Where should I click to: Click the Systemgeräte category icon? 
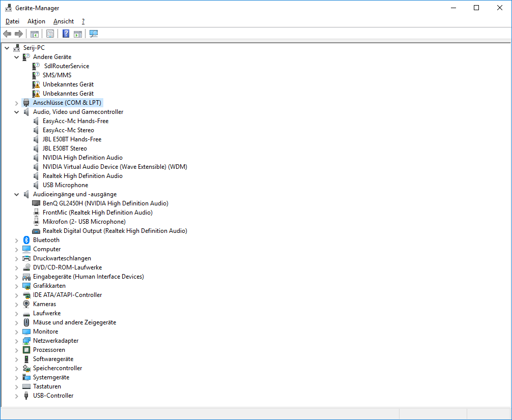26,377
